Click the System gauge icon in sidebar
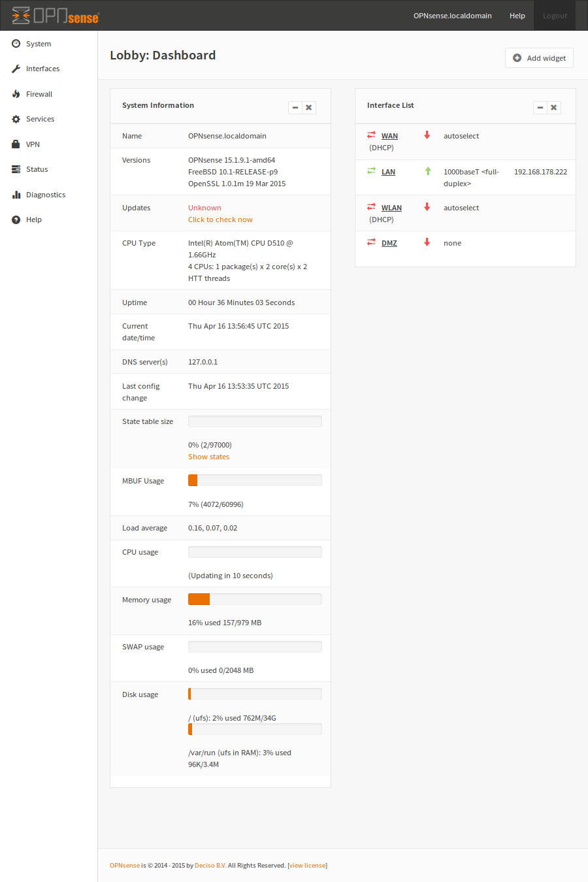The width and height of the screenshot is (588, 882). 16,44
